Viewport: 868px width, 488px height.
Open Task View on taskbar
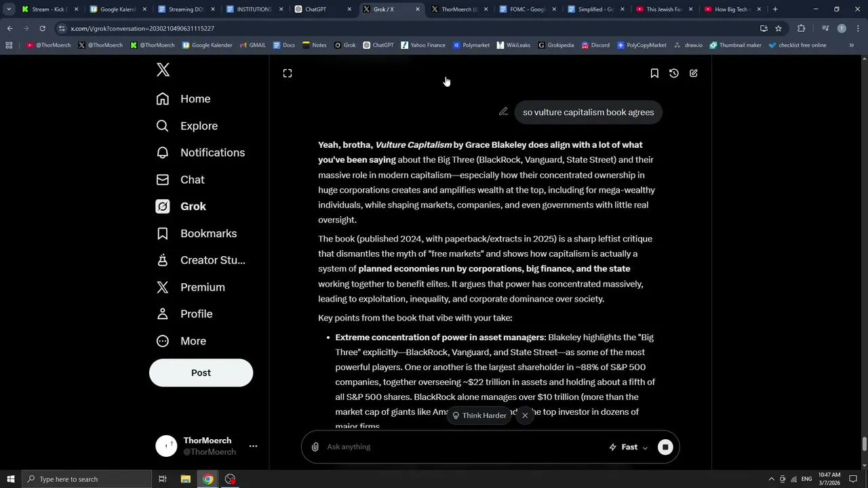point(163,479)
